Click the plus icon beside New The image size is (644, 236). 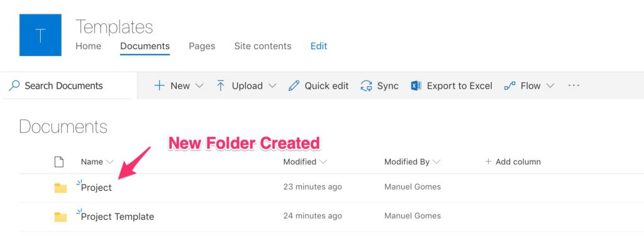(159, 86)
